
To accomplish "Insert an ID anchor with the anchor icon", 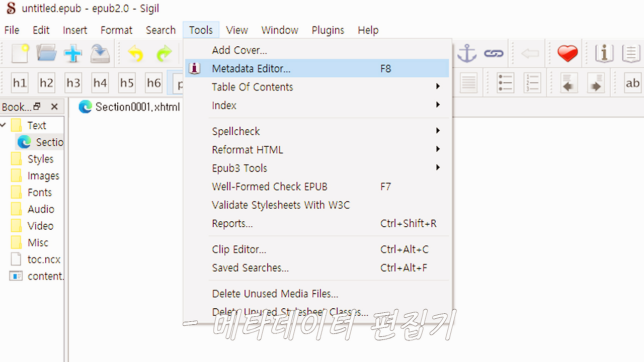I will tap(467, 53).
